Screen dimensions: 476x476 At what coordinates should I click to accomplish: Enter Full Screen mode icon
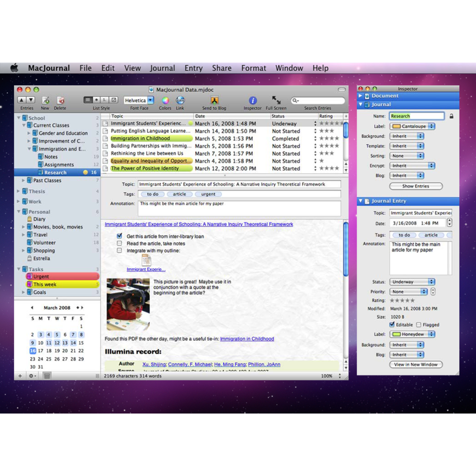[x=276, y=100]
